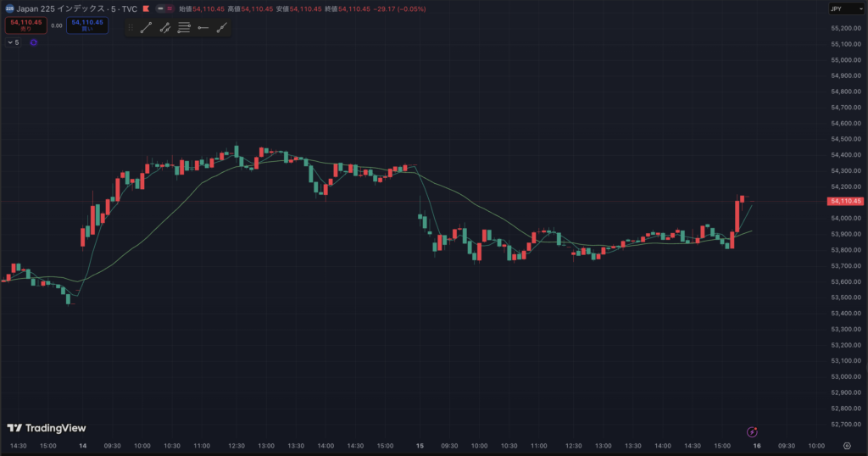Image resolution: width=868 pixels, height=456 pixels.
Task: Click the red flag icon beside TVC
Action: (147, 8)
